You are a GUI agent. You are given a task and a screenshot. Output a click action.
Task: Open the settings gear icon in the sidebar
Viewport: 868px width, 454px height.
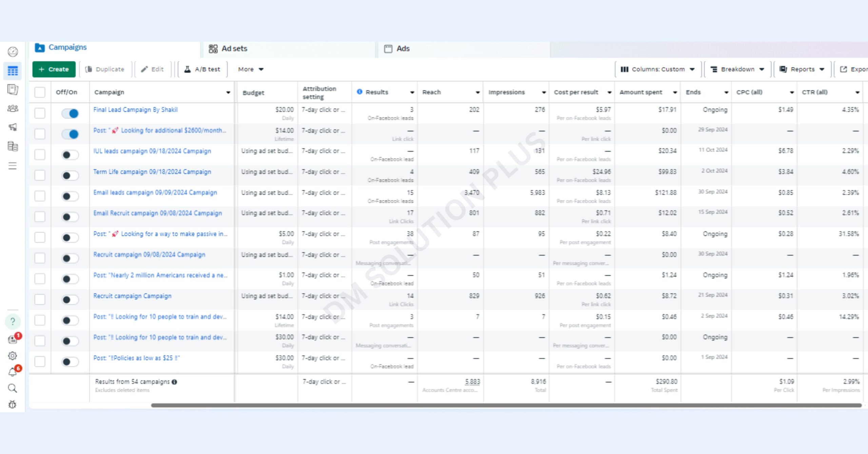[13, 356]
